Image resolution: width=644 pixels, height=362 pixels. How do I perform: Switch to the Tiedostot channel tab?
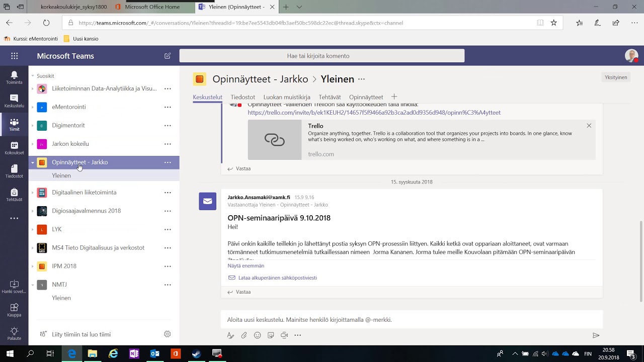coord(243,97)
